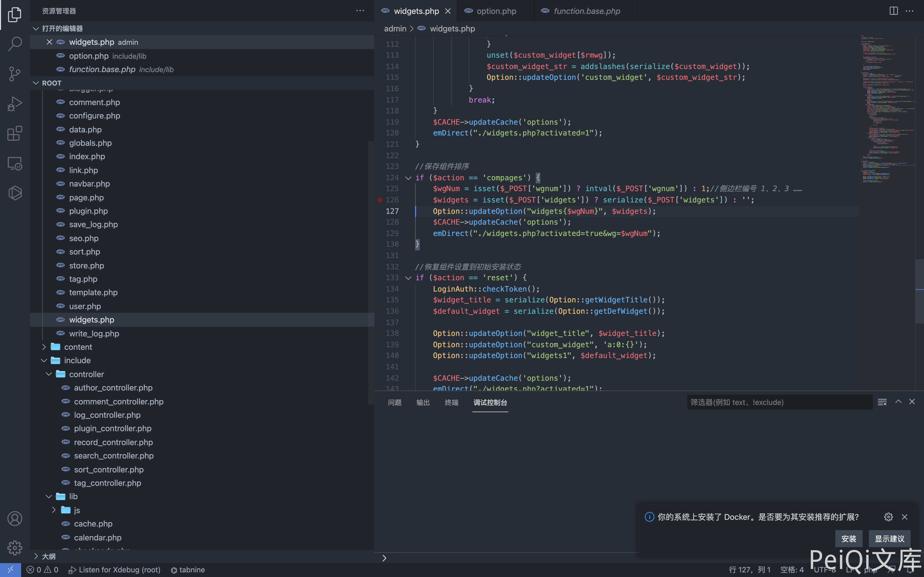Click the split editor icon

coord(894,11)
